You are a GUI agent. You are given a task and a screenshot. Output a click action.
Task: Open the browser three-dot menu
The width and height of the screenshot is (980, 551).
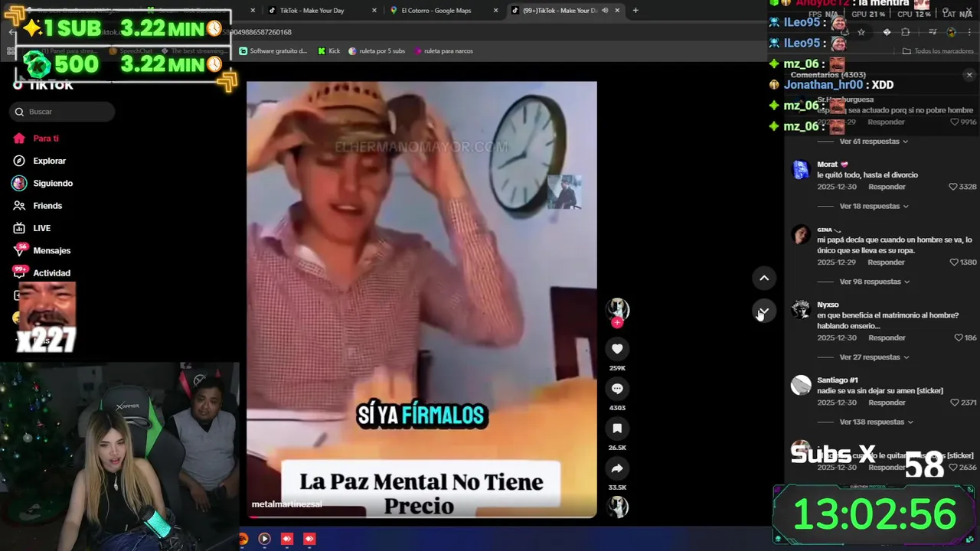(970, 32)
